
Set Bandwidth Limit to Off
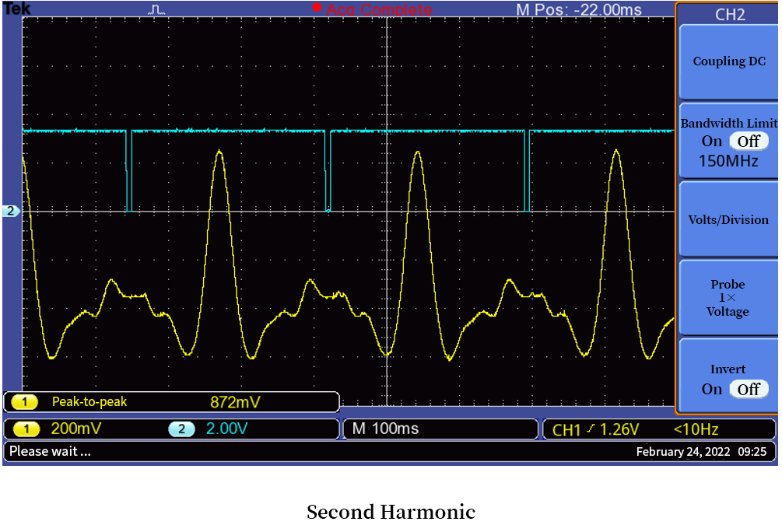748,141
